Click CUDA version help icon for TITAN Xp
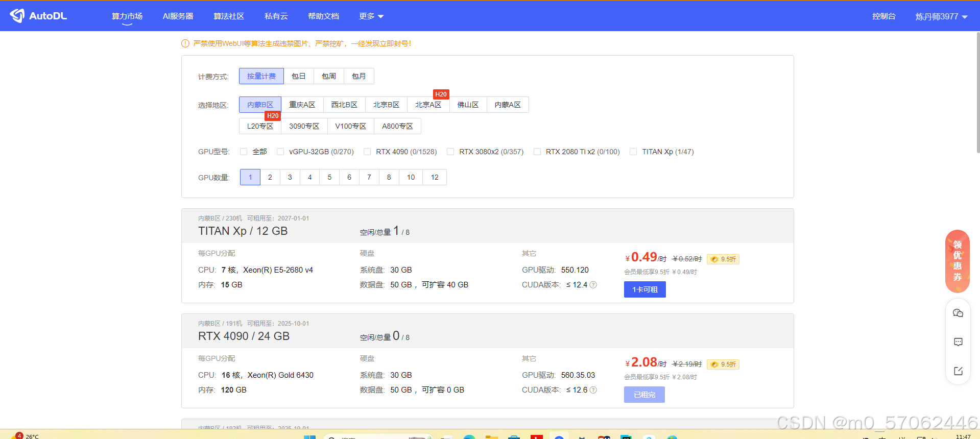Viewport: 980px width, 439px height. [x=593, y=285]
